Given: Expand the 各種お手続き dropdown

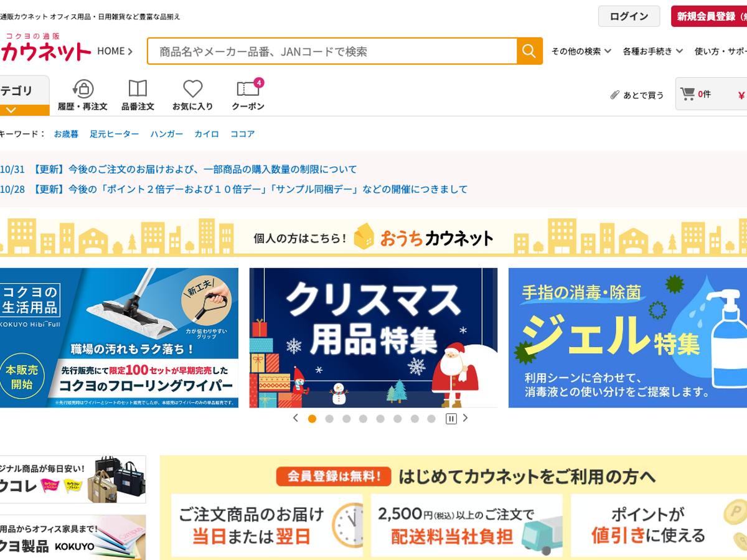Looking at the screenshot, I should pos(653,51).
